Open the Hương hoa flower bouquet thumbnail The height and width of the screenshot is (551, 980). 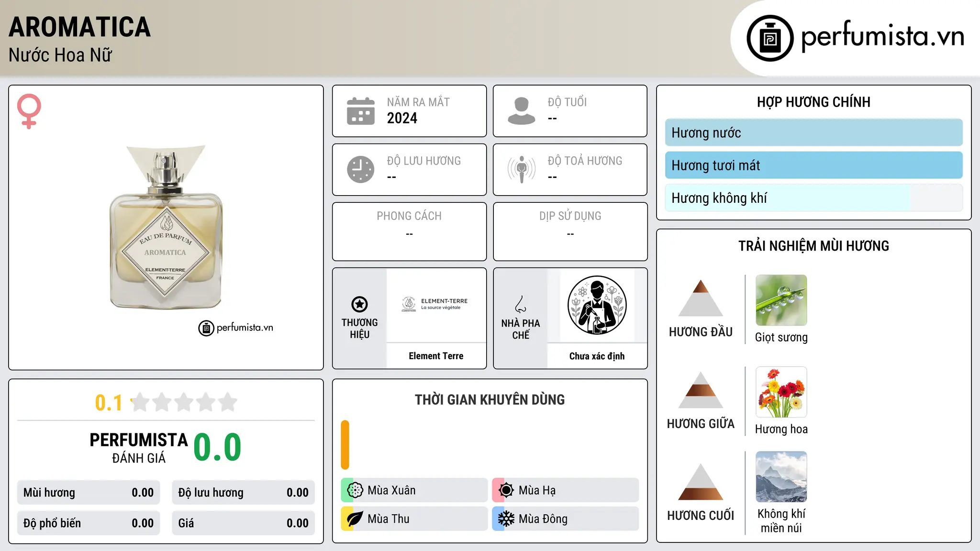(781, 392)
